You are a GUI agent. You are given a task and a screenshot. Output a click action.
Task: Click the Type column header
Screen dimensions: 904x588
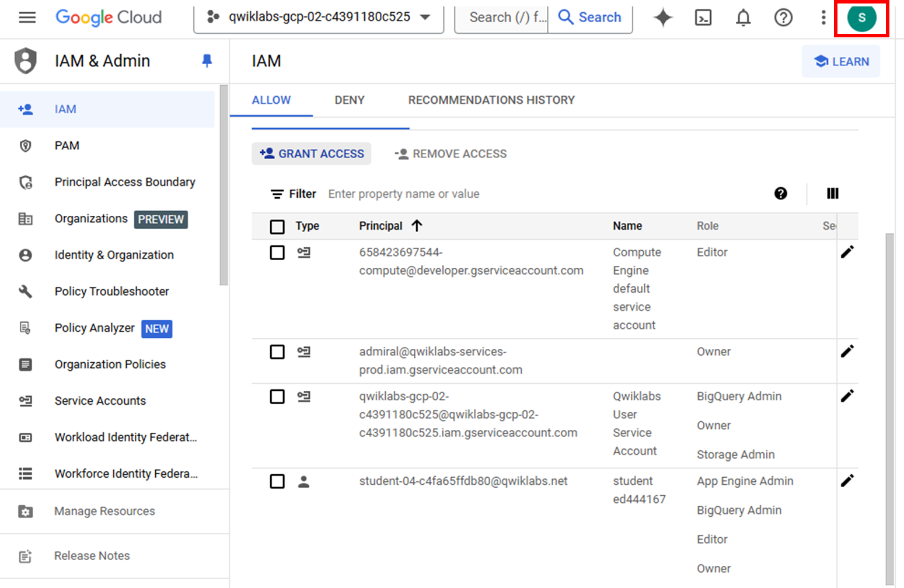[x=307, y=226]
